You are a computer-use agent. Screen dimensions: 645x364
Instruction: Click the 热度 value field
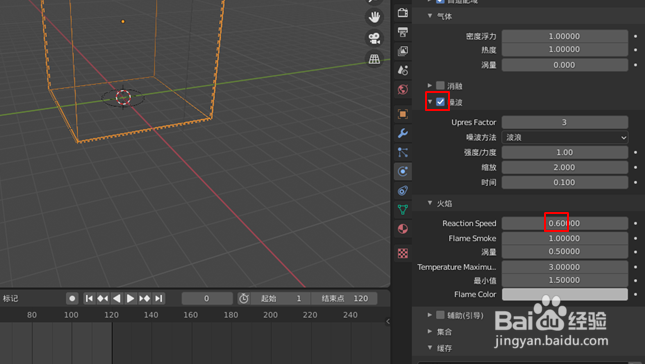click(565, 49)
